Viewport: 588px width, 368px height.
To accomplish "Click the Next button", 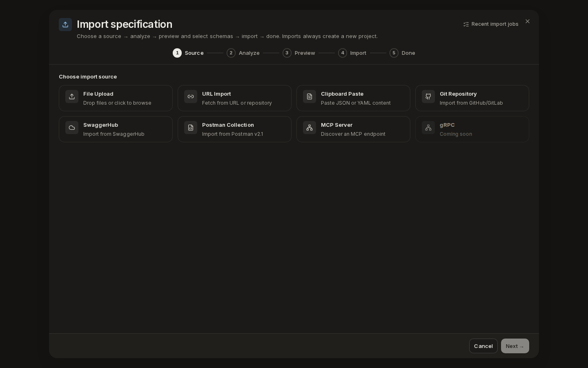I will point(515,346).
